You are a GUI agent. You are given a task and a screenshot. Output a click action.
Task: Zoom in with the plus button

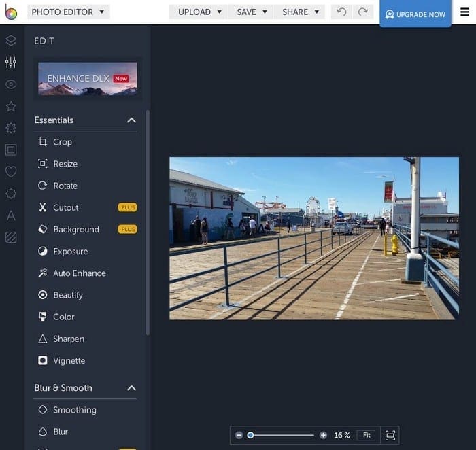[x=323, y=435]
